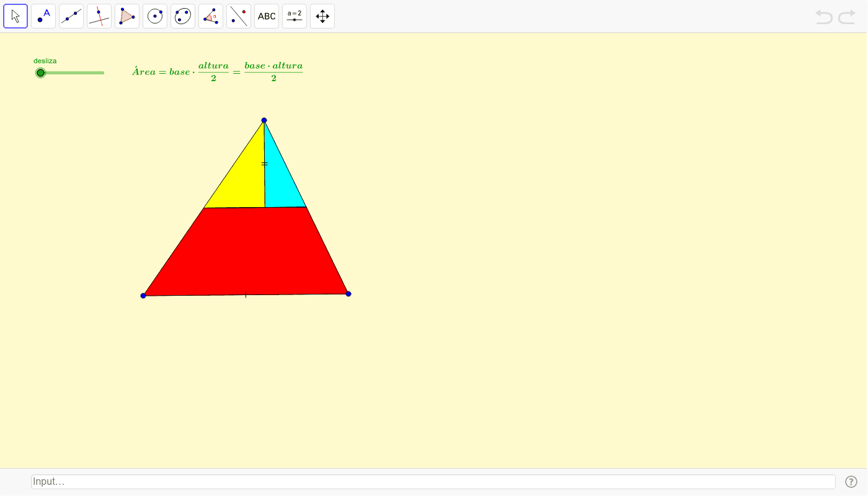Screen dimensions: 868x496
Task: Select the Polygon tool
Action: [127, 16]
